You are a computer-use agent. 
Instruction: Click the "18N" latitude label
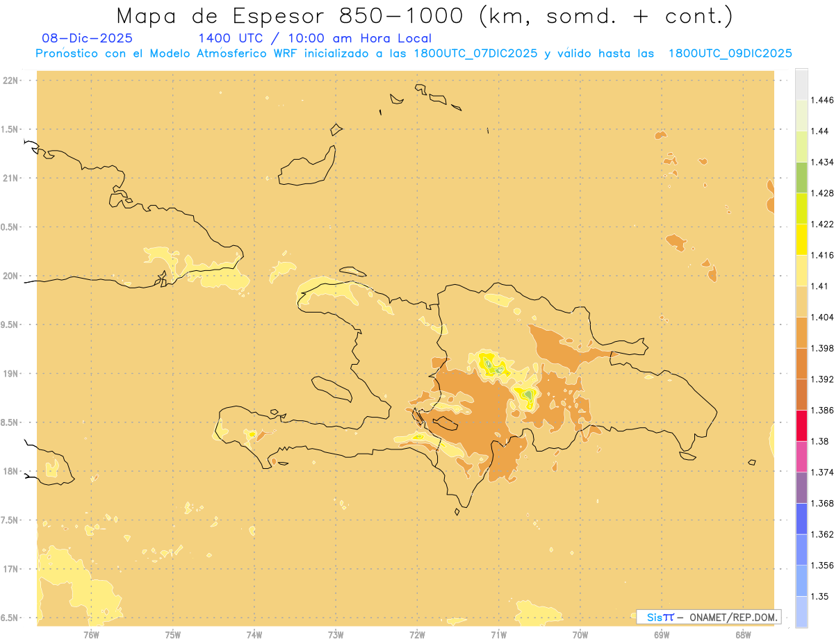(10, 472)
